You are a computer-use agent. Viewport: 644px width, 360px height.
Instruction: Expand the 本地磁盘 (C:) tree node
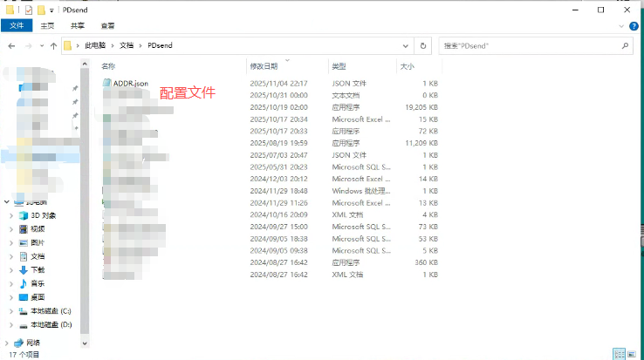10,310
